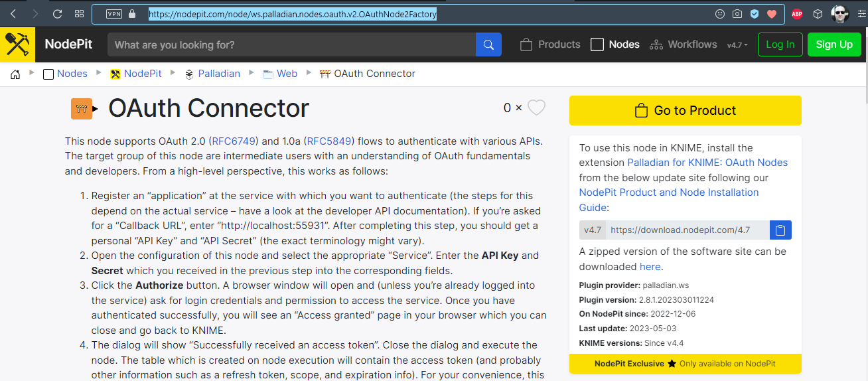Open the Web breadcrumb link
This screenshot has width=868, height=381.
pyautogui.click(x=280, y=74)
